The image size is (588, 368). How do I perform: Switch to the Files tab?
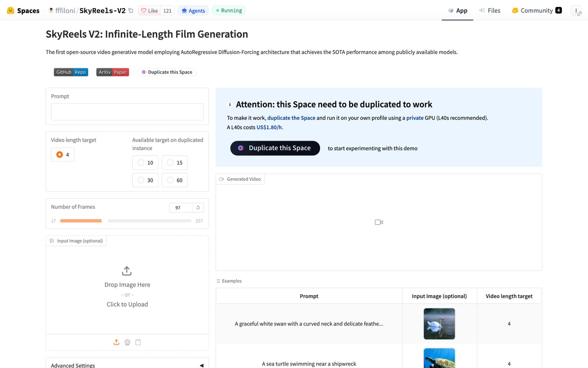tap(490, 11)
